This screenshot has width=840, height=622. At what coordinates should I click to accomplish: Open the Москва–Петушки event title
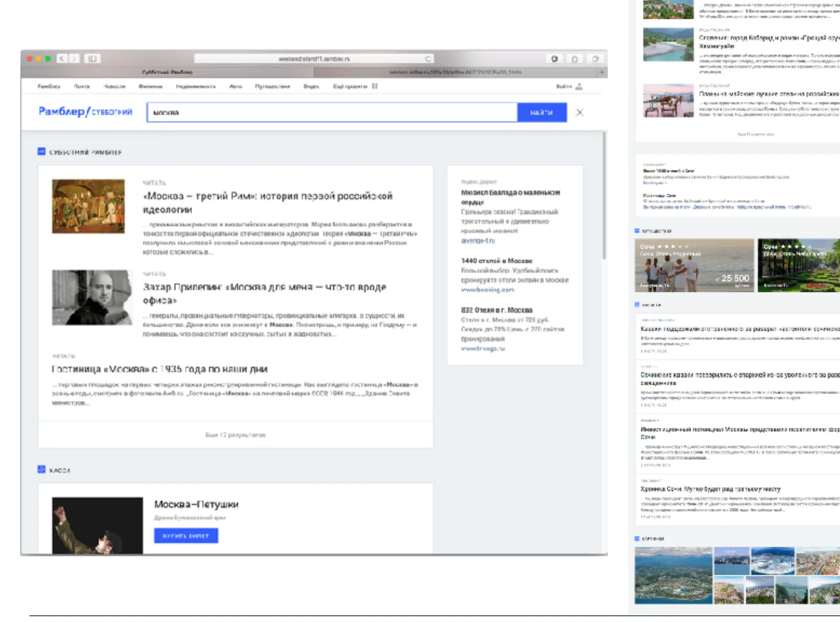coord(196,504)
